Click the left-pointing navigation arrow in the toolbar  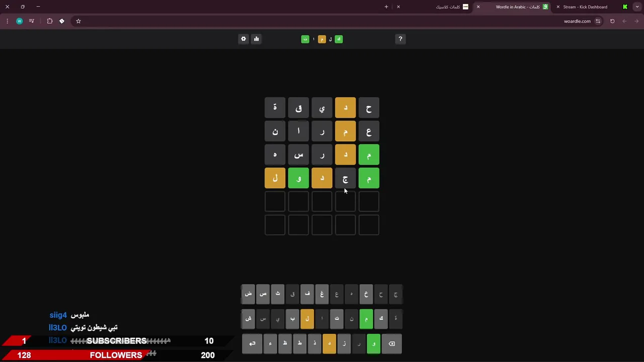624,21
